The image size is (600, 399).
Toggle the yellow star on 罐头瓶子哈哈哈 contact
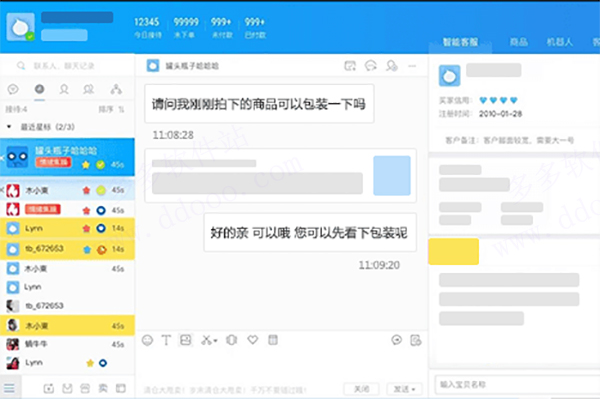coord(86,165)
